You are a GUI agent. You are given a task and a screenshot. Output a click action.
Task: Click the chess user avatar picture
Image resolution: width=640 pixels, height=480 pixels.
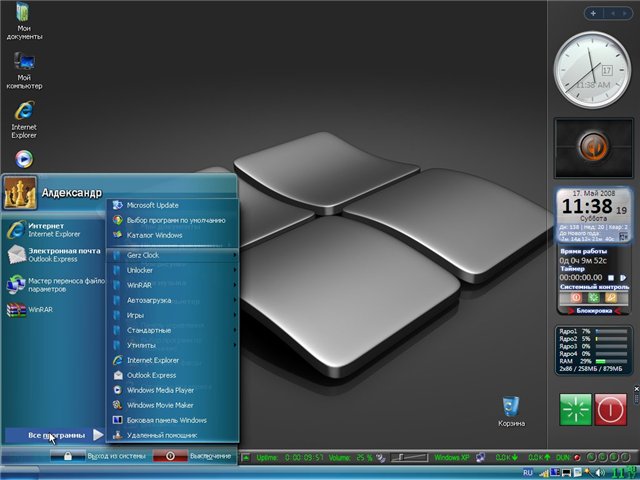tap(20, 193)
